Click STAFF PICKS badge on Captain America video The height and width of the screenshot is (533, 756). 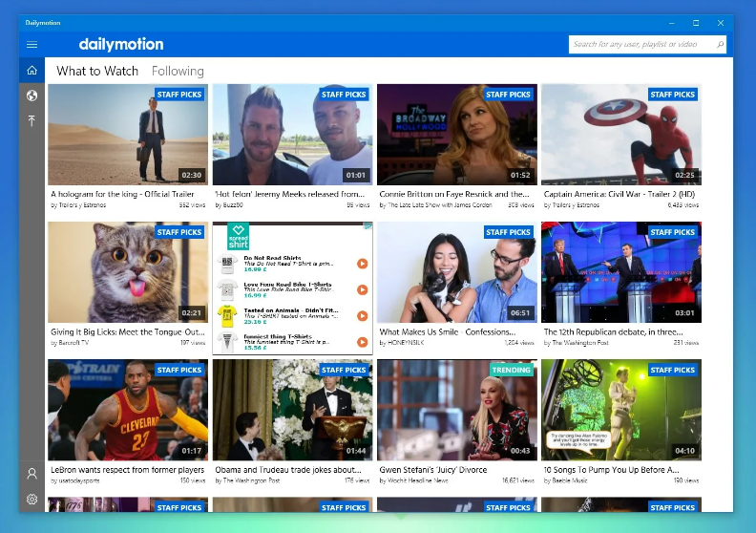click(672, 95)
